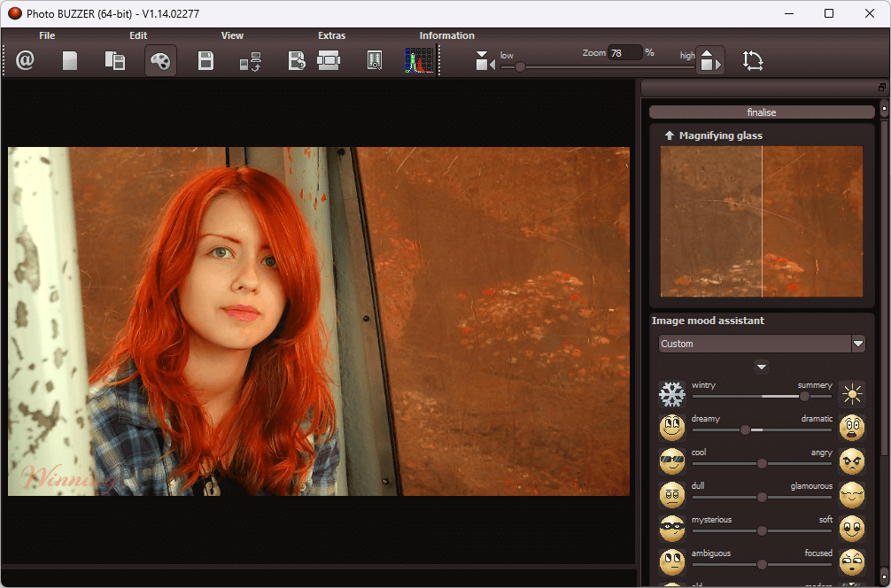
Task: Click the Image mood assistant heading
Action: point(708,321)
